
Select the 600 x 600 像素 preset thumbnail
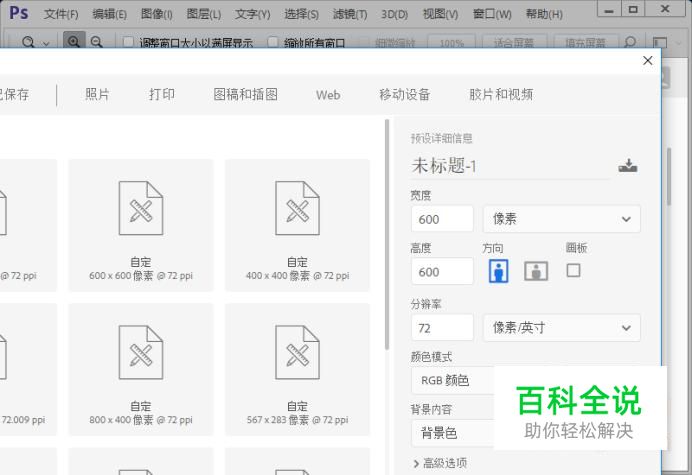click(x=141, y=225)
